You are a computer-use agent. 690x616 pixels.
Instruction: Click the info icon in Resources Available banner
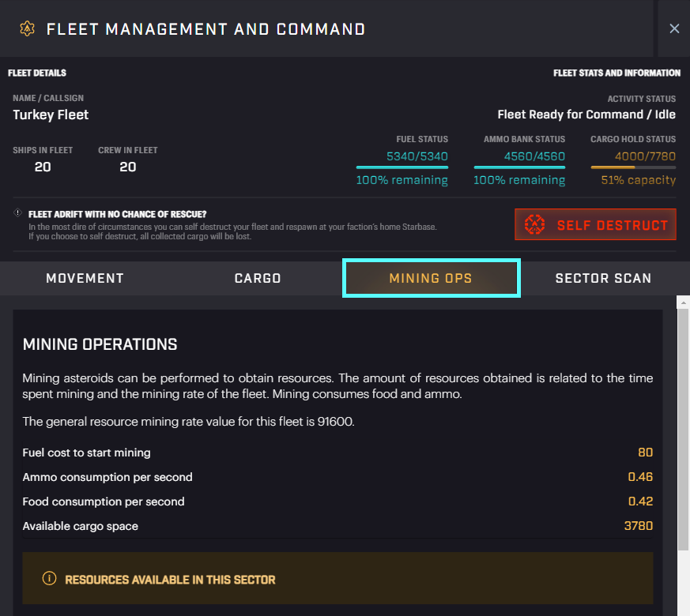pos(49,579)
